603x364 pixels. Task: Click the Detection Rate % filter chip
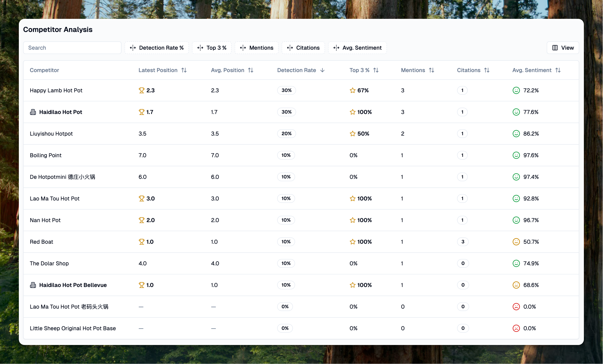[x=157, y=48]
